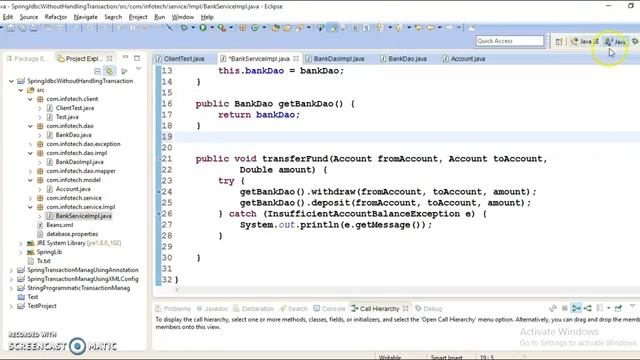Image resolution: width=640 pixels, height=360 pixels.
Task: Open Run button dropdown arrow
Action: point(211,28)
